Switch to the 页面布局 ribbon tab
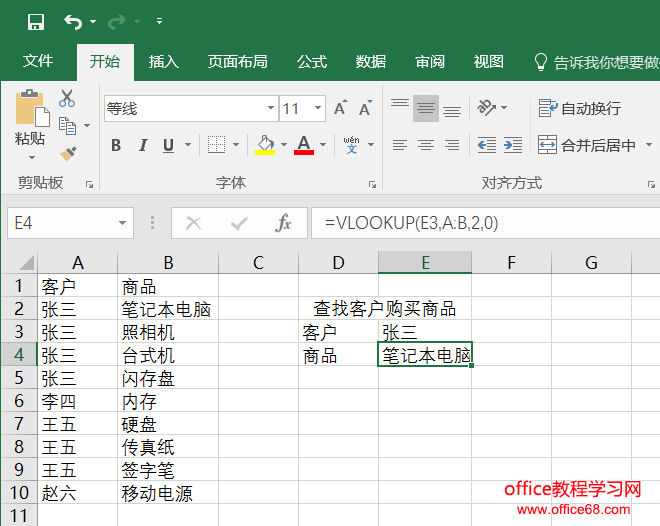 click(238, 62)
